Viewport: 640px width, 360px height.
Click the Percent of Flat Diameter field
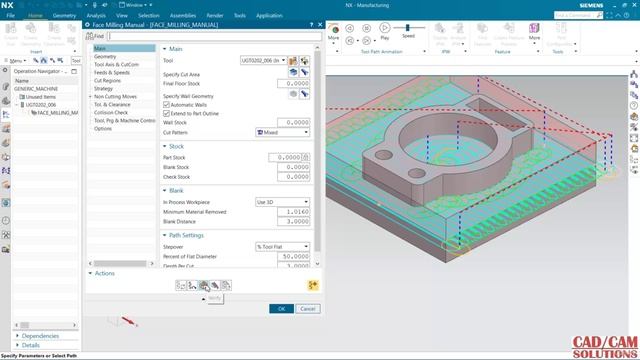[293, 256]
